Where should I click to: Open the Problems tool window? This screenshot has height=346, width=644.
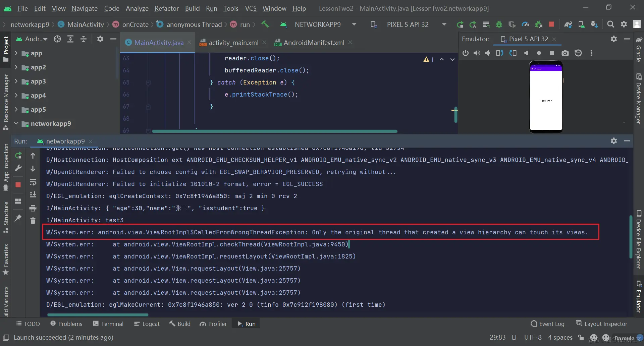[66, 324]
